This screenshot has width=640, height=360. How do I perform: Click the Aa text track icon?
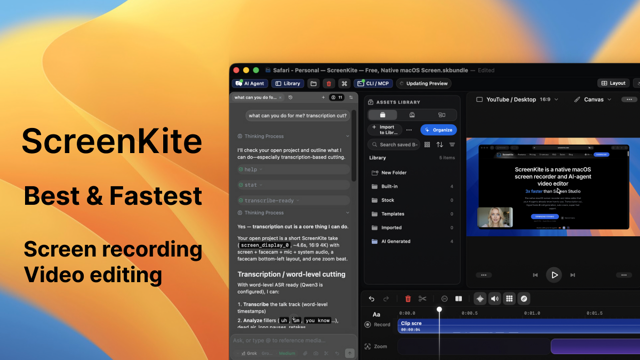click(376, 314)
